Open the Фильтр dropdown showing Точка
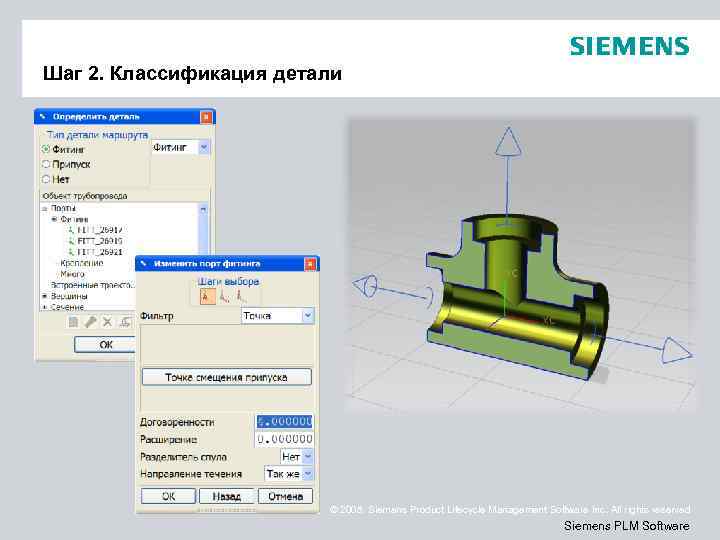The height and width of the screenshot is (540, 720). click(x=308, y=316)
